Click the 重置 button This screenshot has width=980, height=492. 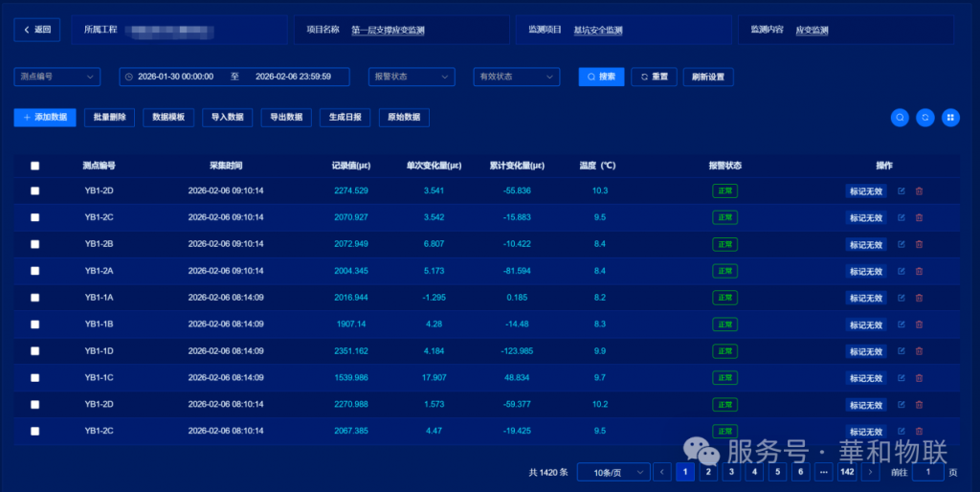coord(654,77)
